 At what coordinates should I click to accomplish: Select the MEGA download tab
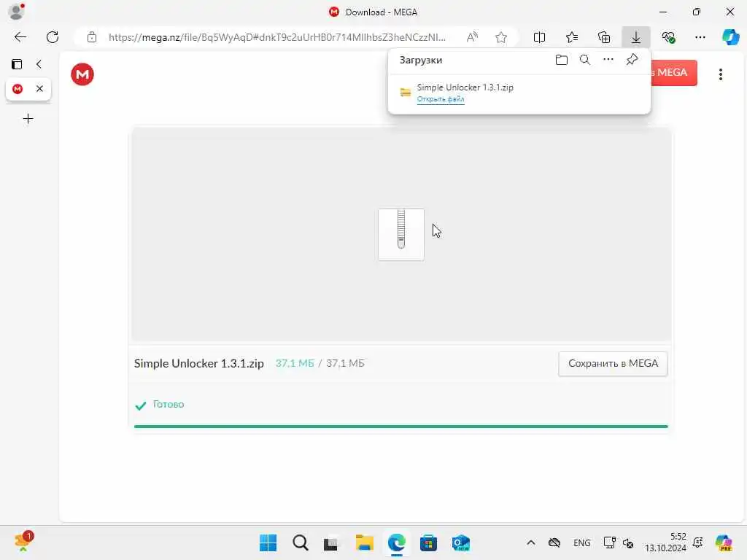(18, 88)
